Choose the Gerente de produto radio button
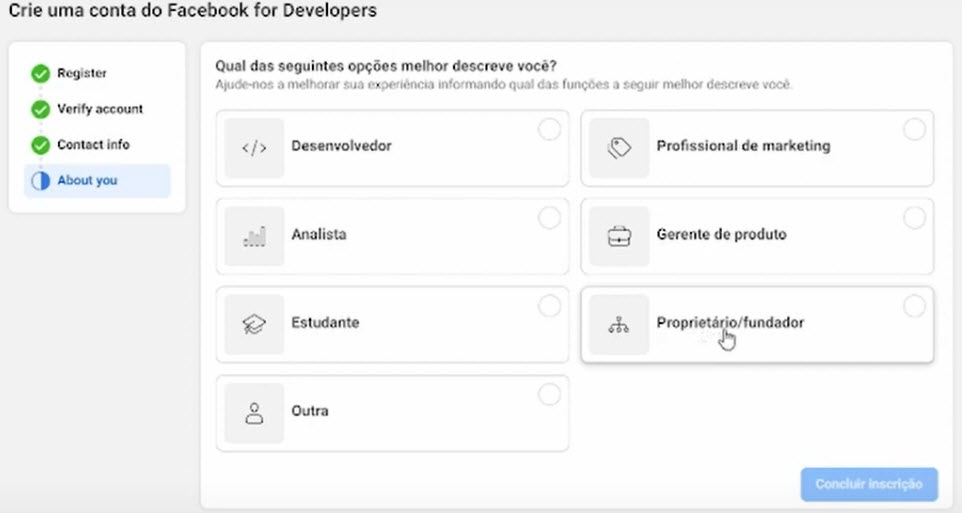This screenshot has width=962, height=513. pos(914,218)
